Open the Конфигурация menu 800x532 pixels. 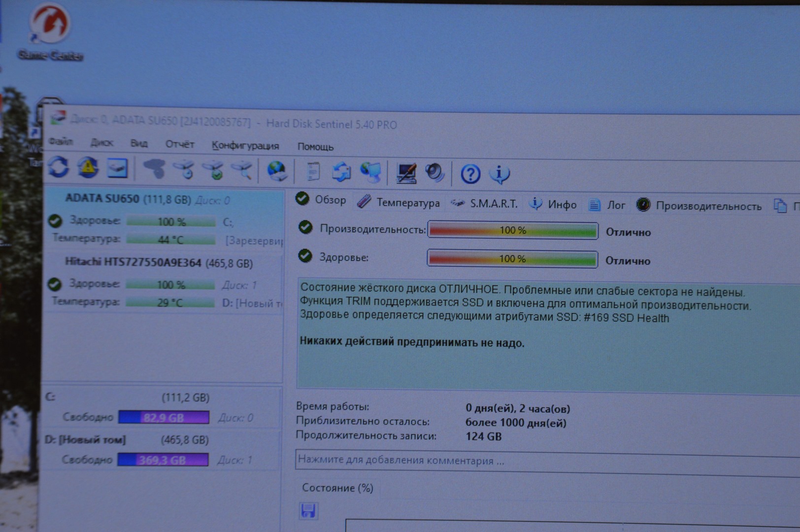(x=245, y=146)
